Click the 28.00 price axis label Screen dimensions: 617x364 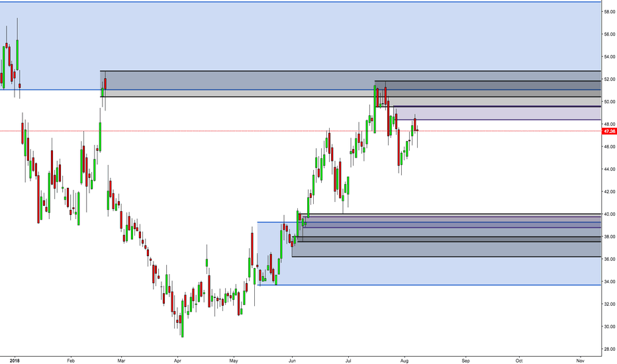pyautogui.click(x=610, y=349)
